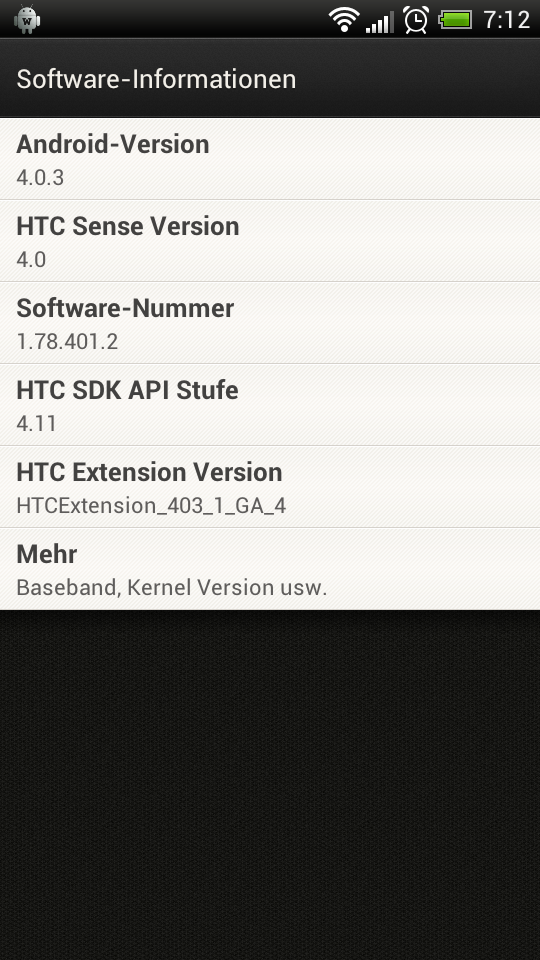
Task: Tap the HTCExtension_403_1_GA_4 text
Action: (151, 506)
